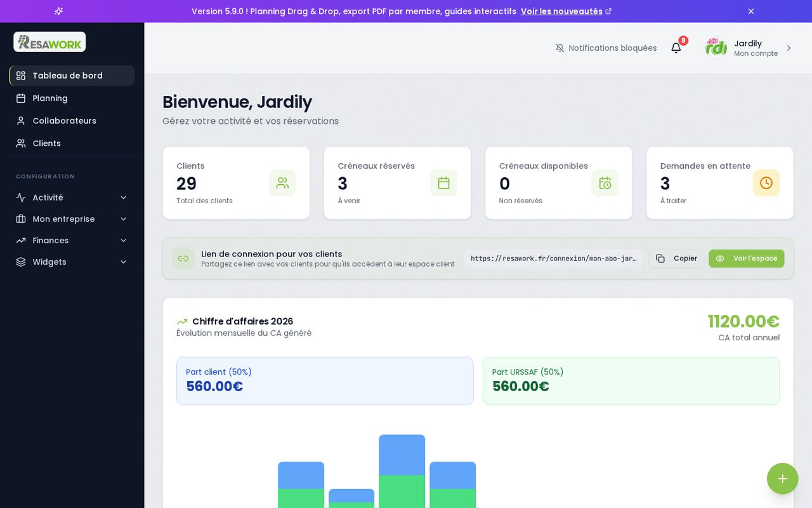Click the 'Part client (50%)' box

pyautogui.click(x=325, y=381)
